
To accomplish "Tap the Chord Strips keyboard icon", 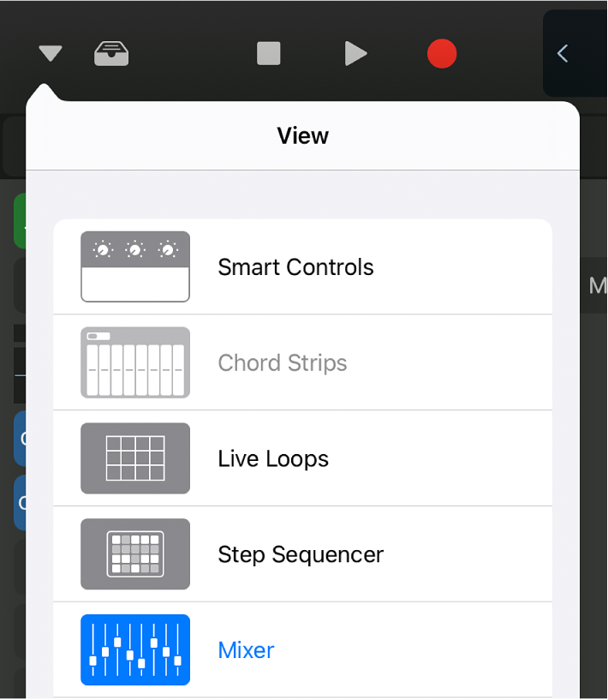I will pos(134,362).
